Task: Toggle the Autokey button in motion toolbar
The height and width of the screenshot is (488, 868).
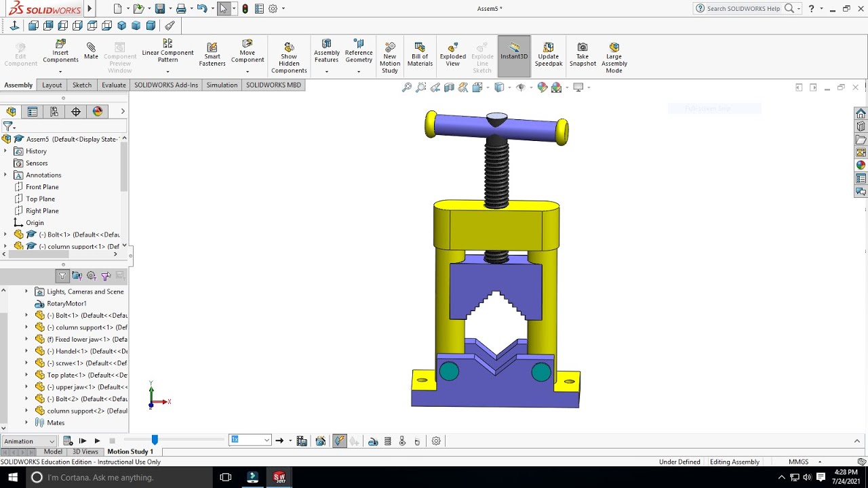Action: coord(340,441)
